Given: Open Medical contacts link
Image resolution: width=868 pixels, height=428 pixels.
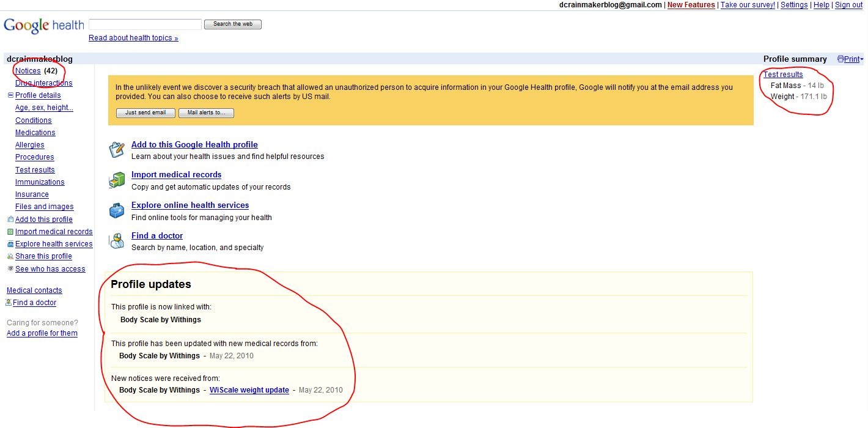Looking at the screenshot, I should (x=34, y=290).
